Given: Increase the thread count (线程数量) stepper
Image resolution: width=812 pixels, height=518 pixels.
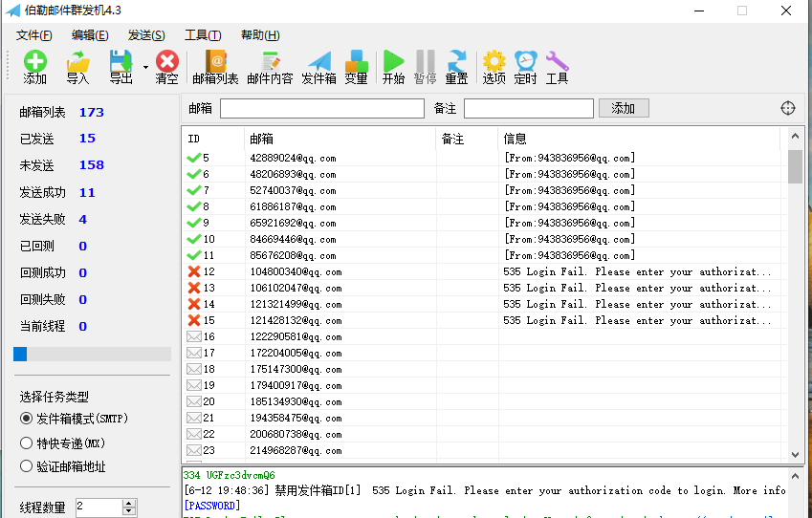Looking at the screenshot, I should click(129, 503).
